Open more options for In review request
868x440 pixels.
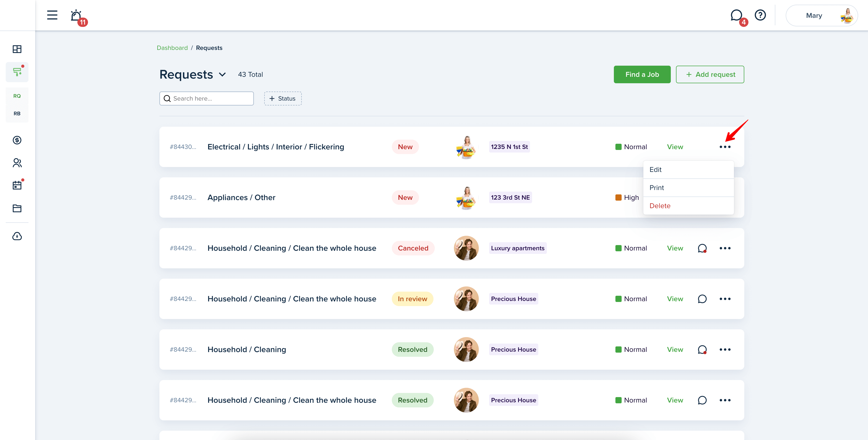pyautogui.click(x=725, y=299)
